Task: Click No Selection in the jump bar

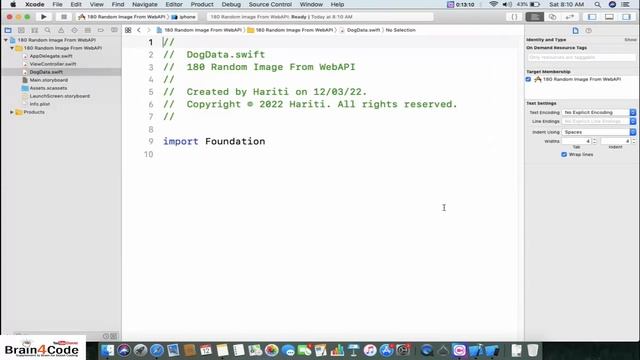Action: point(400,30)
